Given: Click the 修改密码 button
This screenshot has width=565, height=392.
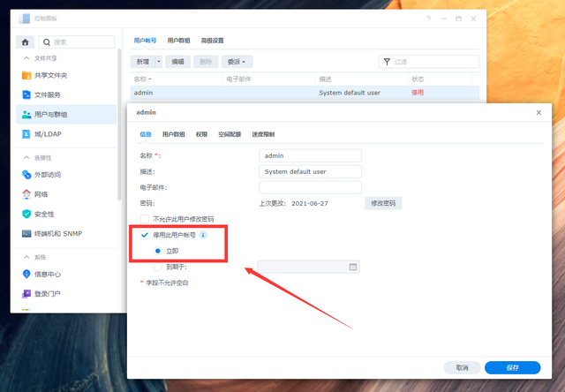Looking at the screenshot, I should click(383, 204).
